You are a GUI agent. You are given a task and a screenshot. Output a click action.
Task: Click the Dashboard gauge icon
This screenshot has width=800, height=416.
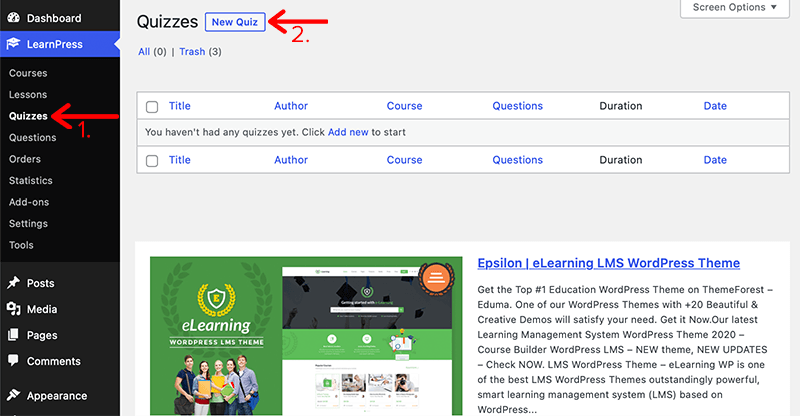point(14,18)
